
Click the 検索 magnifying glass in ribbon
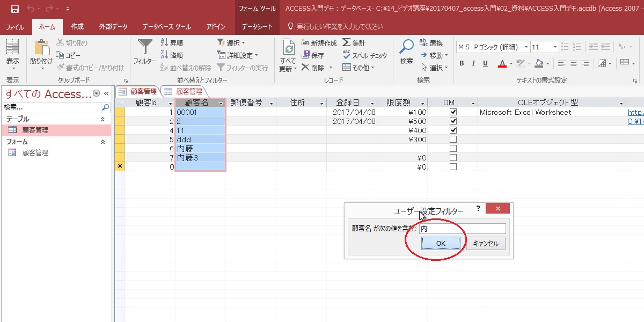coord(407,47)
